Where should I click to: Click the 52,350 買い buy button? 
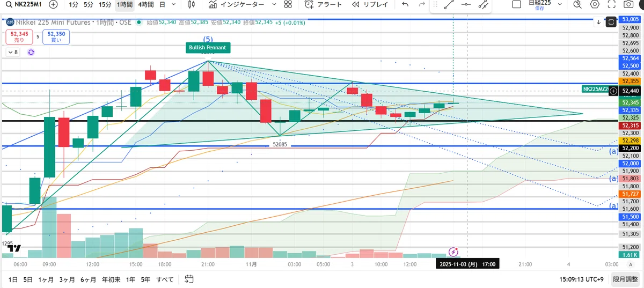[57, 37]
